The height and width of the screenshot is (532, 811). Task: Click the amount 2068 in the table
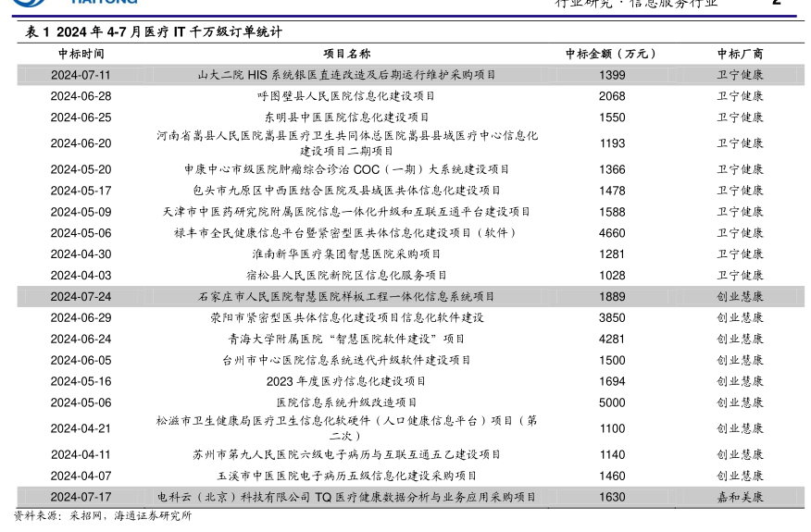tap(611, 96)
